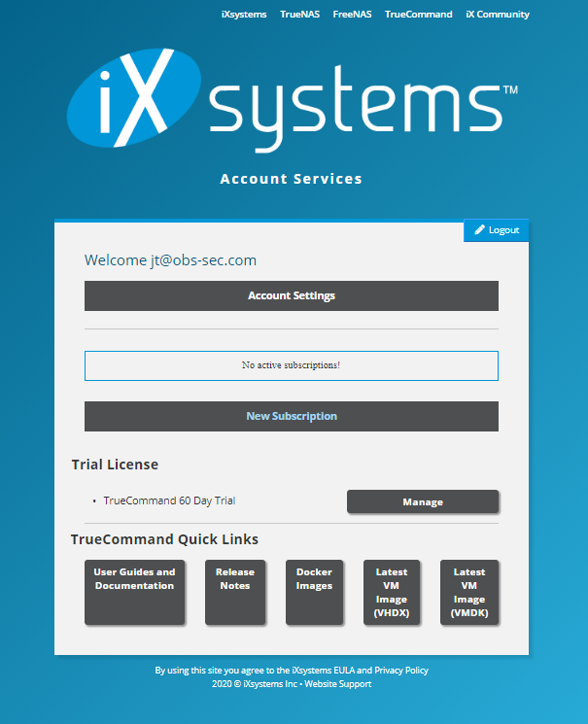The image size is (588, 724).
Task: Click the Website Support footer link
Action: (x=338, y=684)
